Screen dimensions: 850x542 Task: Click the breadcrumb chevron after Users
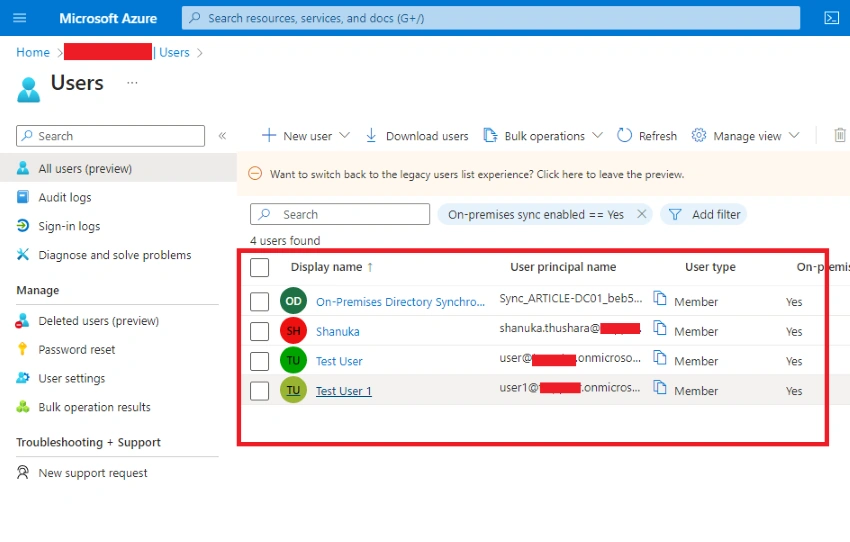coord(200,53)
